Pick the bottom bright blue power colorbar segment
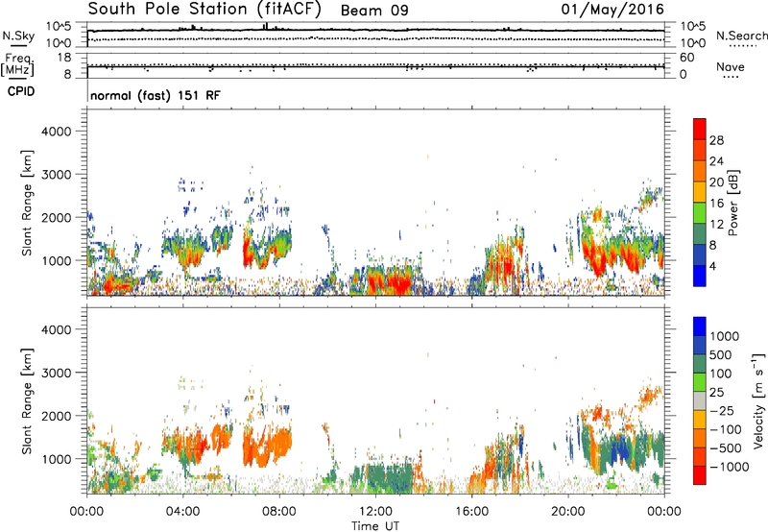Screen dimensions: 768x532 [x=700, y=277]
